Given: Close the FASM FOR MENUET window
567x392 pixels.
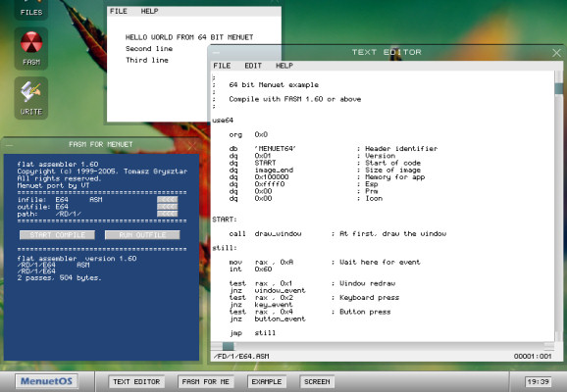Looking at the screenshot, I should point(192,146).
